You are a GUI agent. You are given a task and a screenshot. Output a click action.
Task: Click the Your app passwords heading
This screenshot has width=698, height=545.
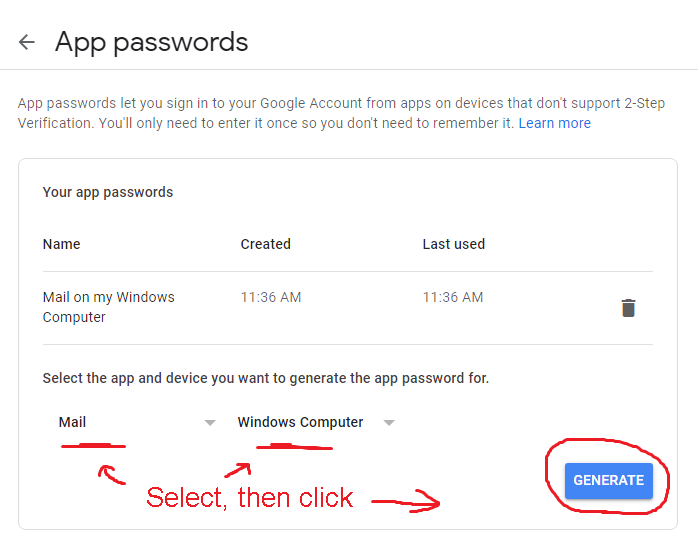click(x=108, y=192)
